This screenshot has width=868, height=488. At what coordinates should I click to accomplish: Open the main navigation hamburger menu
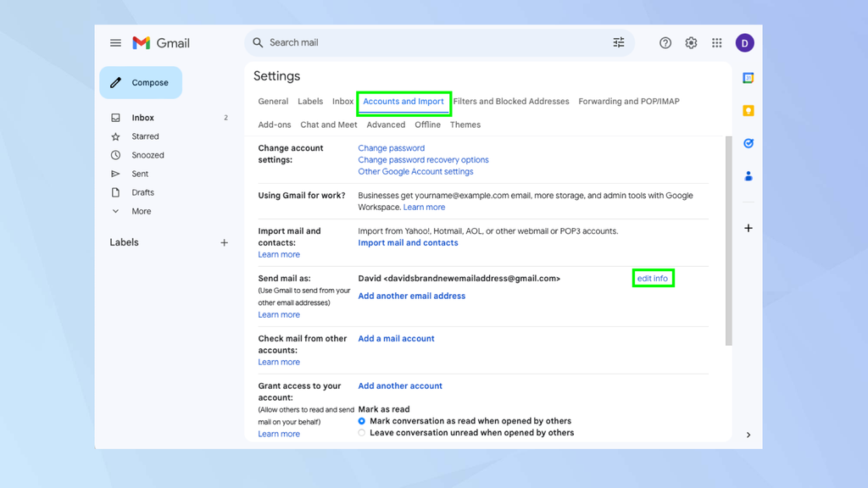point(116,42)
